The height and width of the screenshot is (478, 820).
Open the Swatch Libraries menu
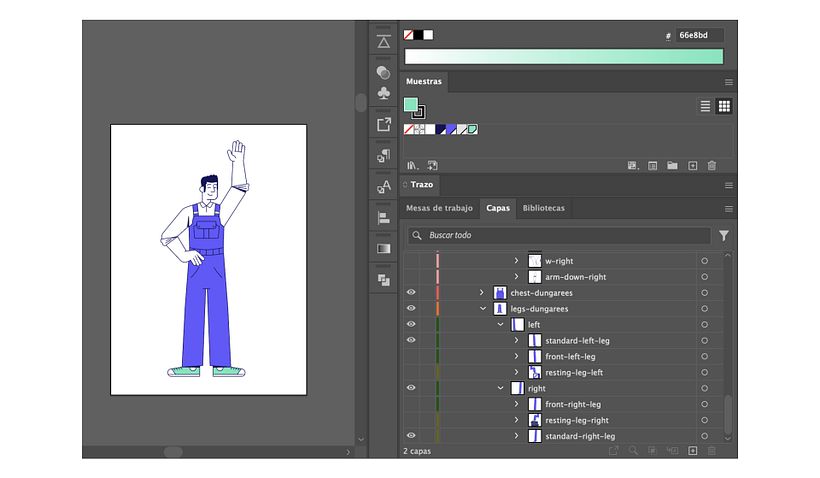coord(413,166)
